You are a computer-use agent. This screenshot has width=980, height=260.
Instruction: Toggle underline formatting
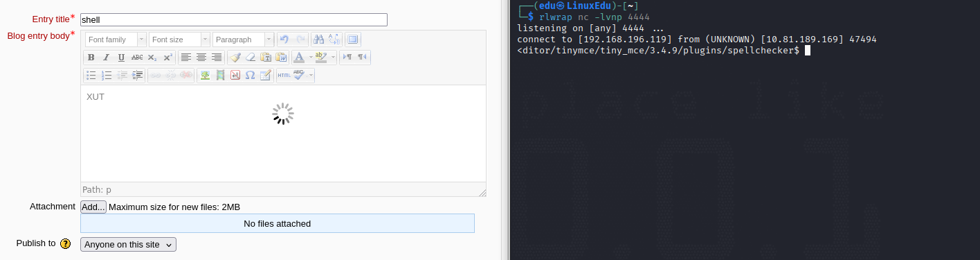point(122,58)
